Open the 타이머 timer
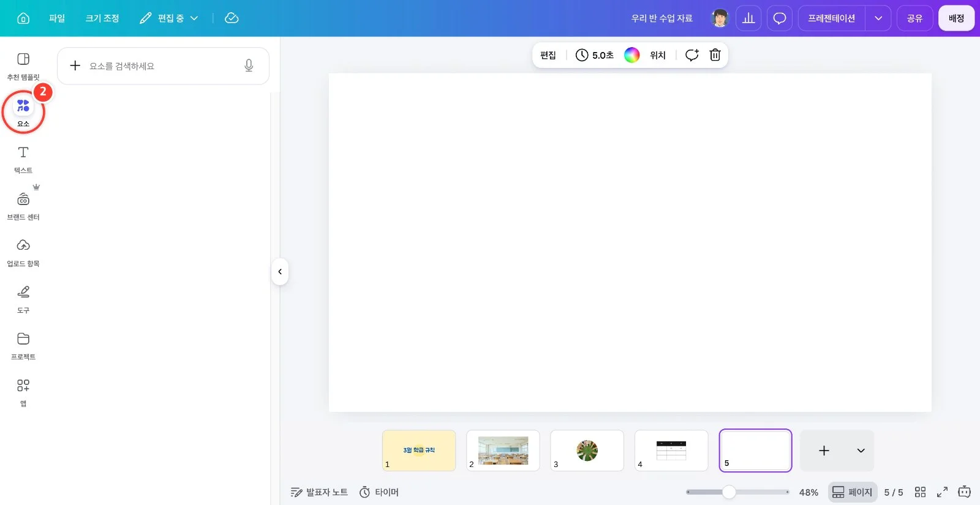 [x=379, y=492]
